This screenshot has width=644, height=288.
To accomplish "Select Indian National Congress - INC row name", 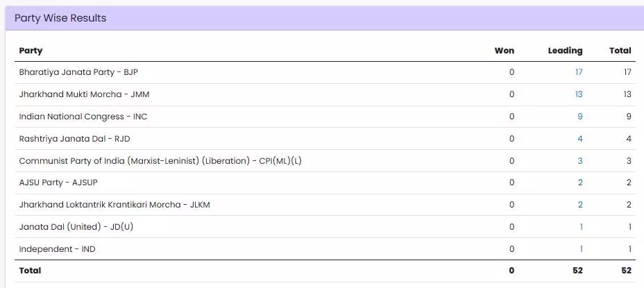I will tap(83, 117).
